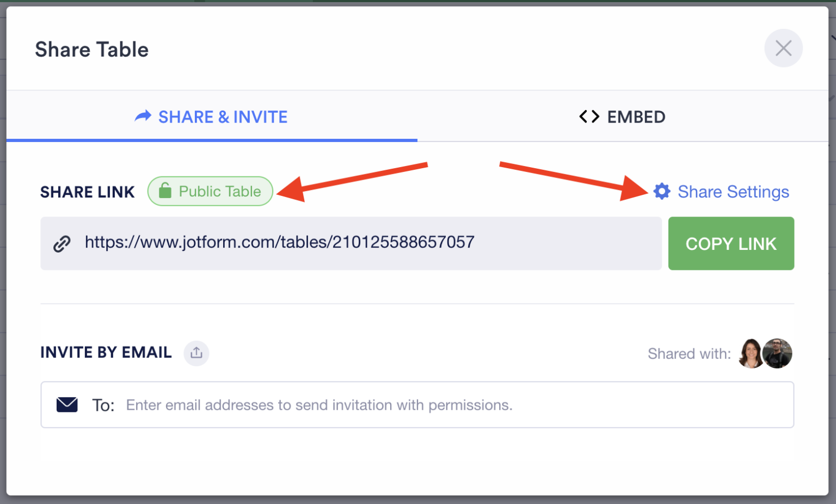Click the export icon next to INVITE BY EMAIL
The image size is (836, 504).
tap(196, 353)
